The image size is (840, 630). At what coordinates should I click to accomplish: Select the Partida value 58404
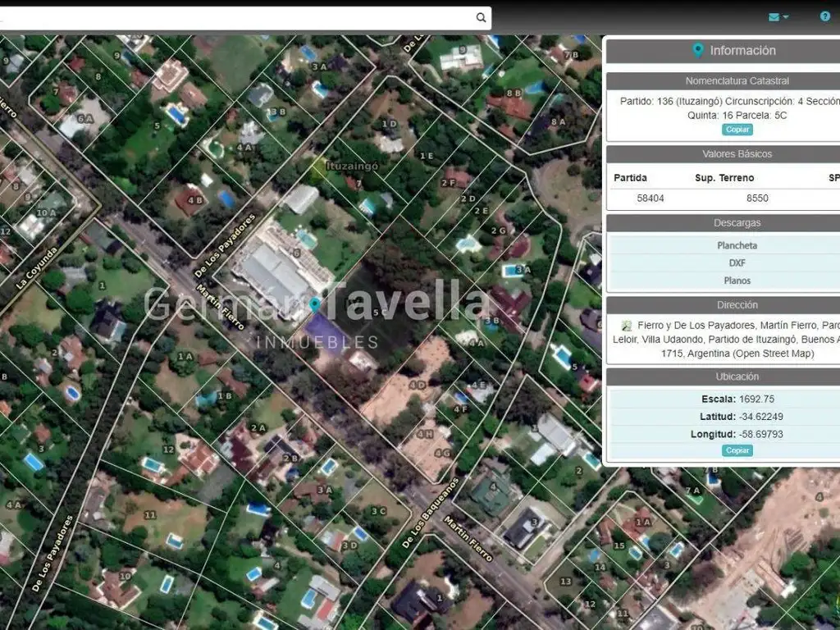pos(650,199)
